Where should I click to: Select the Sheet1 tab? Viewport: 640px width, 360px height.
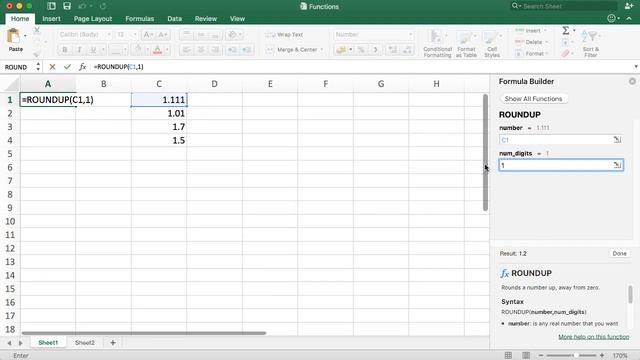coord(48,342)
